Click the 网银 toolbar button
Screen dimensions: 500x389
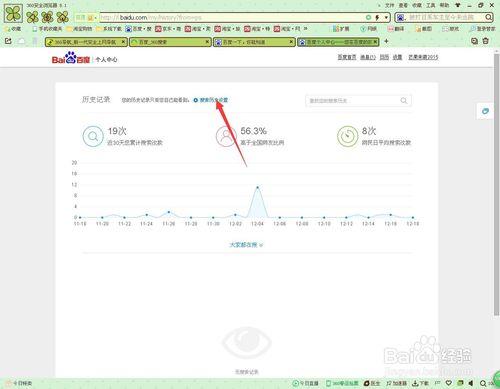[x=369, y=29]
